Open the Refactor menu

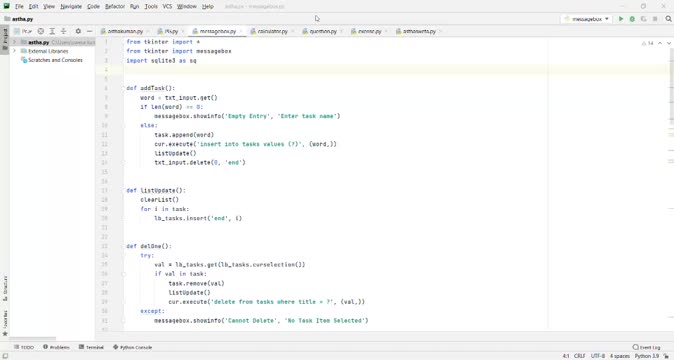point(115,6)
